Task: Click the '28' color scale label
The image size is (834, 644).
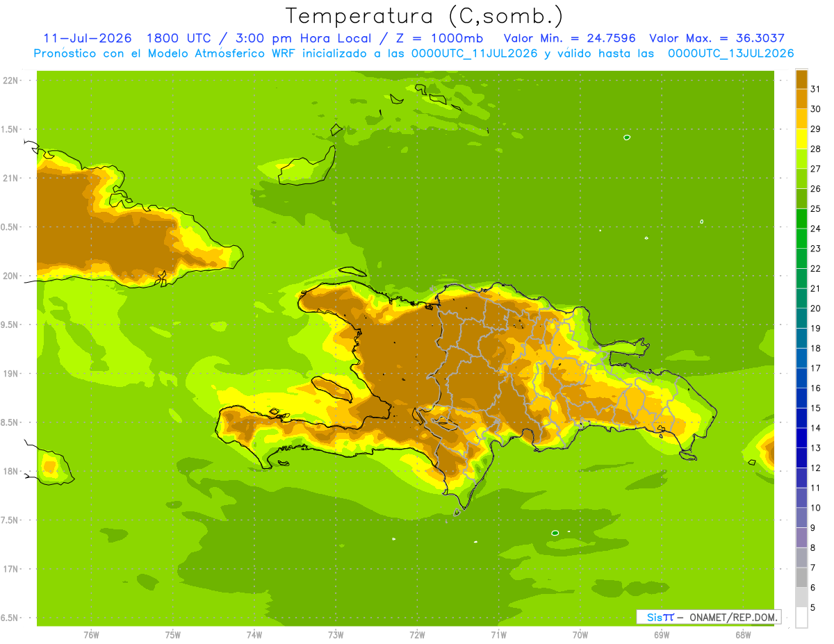Action: 816,149
